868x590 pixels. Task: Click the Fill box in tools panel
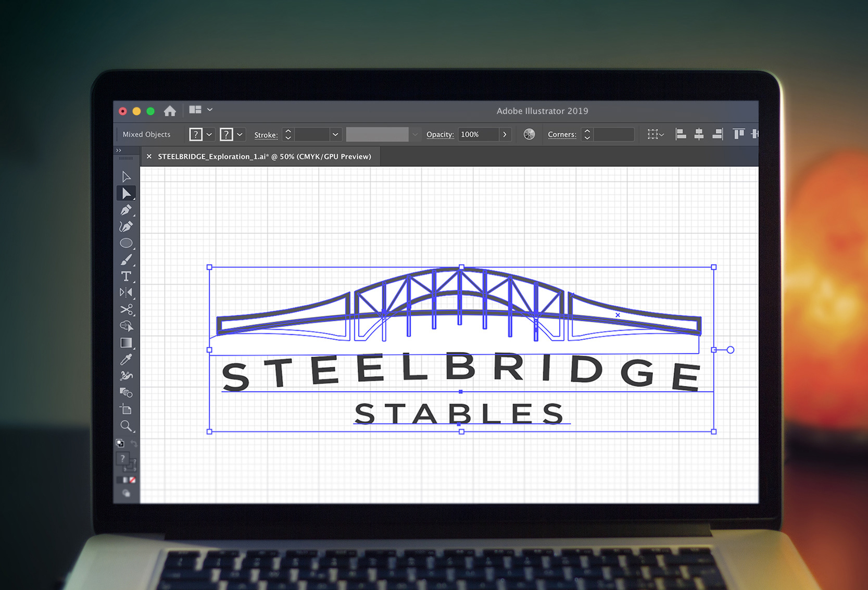pyautogui.click(x=122, y=458)
